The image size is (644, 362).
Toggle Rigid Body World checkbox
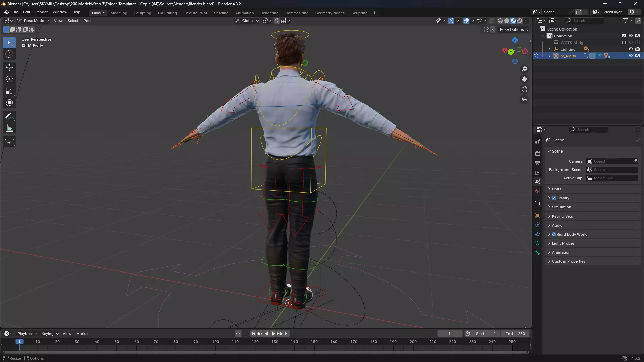coord(554,234)
